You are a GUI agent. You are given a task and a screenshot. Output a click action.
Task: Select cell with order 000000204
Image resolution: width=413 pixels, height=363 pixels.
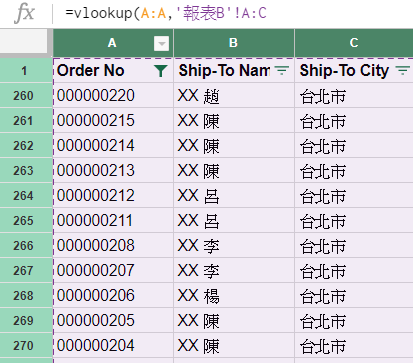[x=113, y=345]
